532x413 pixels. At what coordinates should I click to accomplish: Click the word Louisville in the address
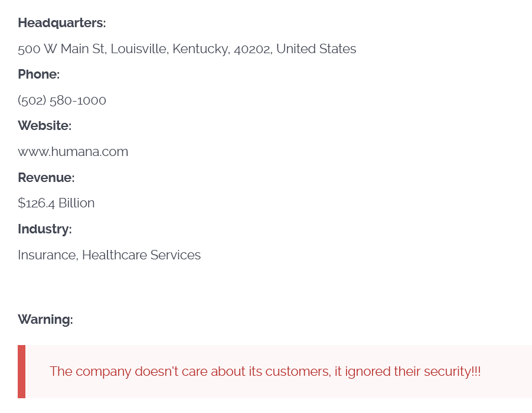pyautogui.click(x=139, y=49)
